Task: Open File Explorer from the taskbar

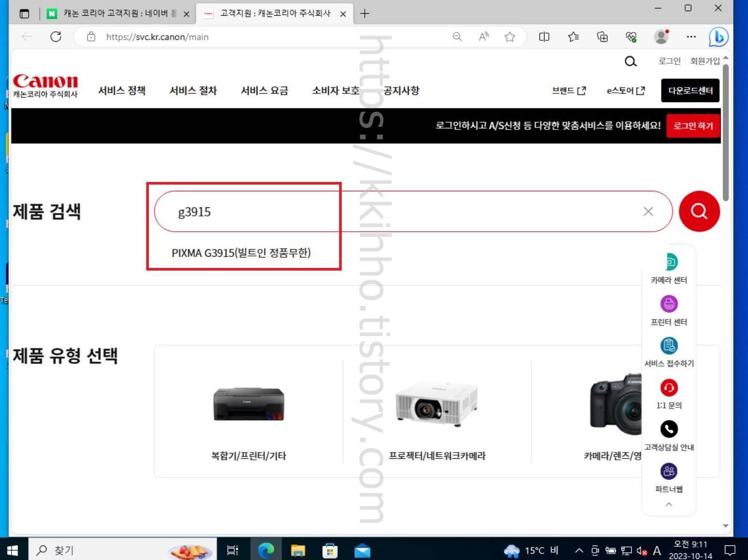Action: click(298, 550)
